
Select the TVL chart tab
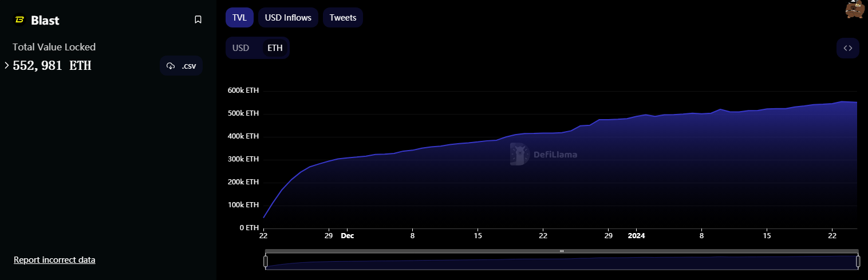click(239, 18)
